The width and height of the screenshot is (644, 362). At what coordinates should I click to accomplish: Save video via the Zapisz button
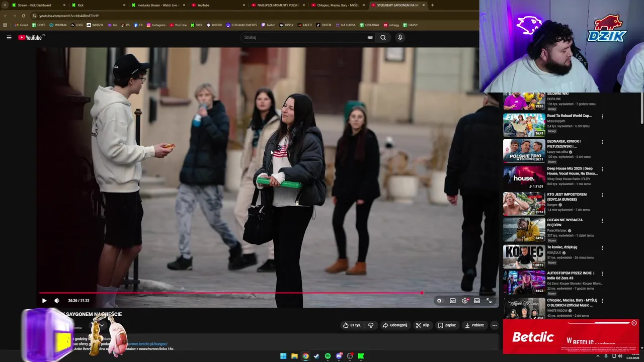447,325
